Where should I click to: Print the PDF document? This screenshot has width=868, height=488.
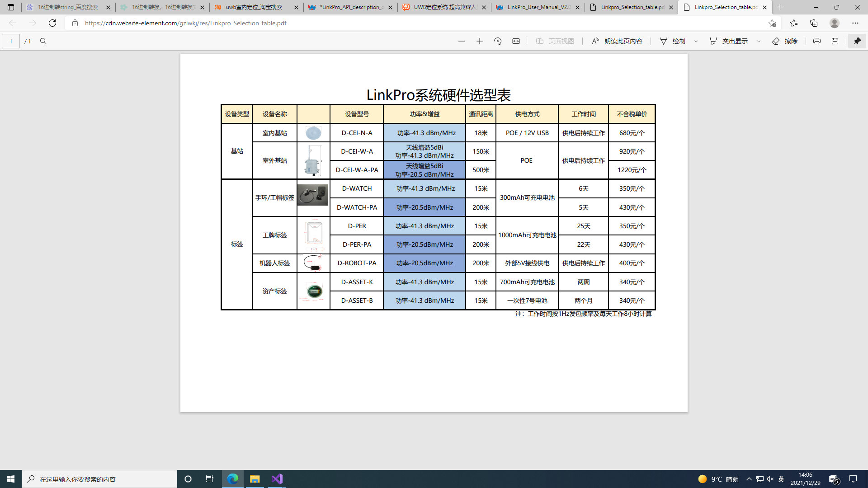[x=816, y=41]
